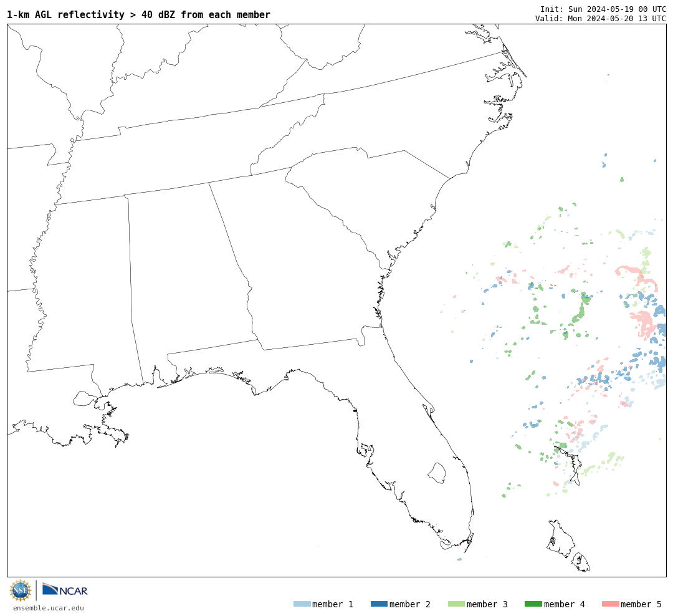
Task: Click the 'member 2' legend label
Action: (x=410, y=604)
